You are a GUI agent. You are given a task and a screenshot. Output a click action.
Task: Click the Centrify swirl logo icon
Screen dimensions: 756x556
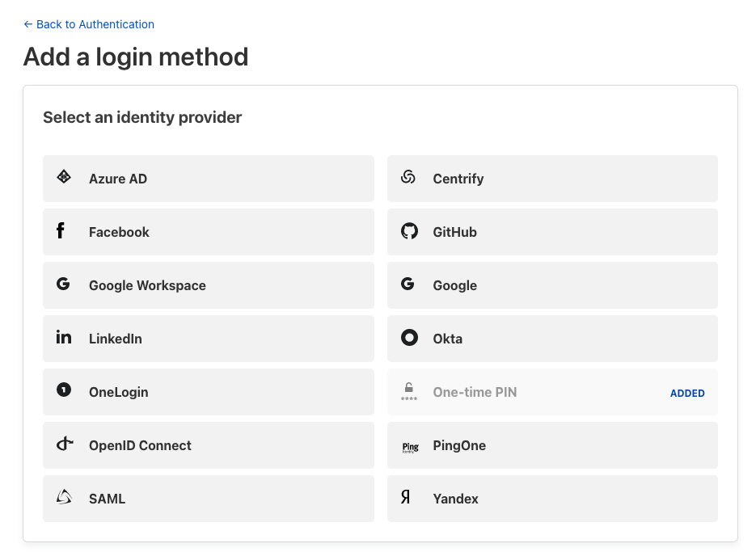[408, 178]
